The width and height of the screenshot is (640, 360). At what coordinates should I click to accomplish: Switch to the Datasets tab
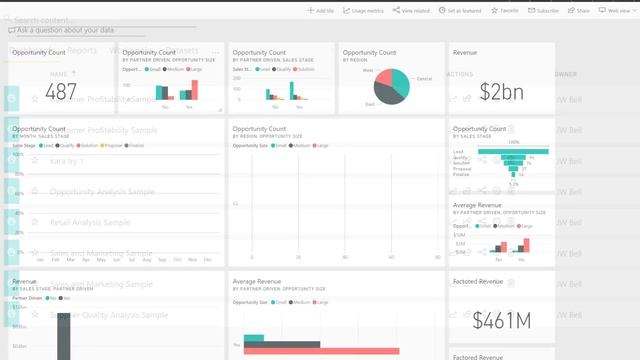182,50
